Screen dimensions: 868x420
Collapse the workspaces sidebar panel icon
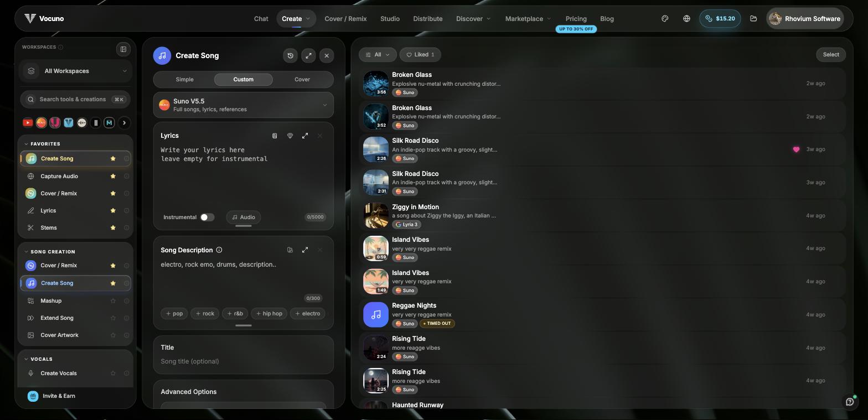123,49
